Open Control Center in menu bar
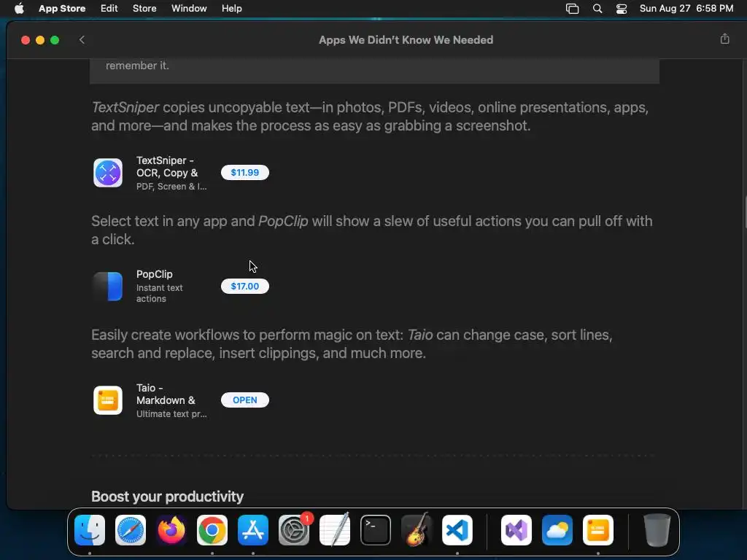 click(622, 9)
